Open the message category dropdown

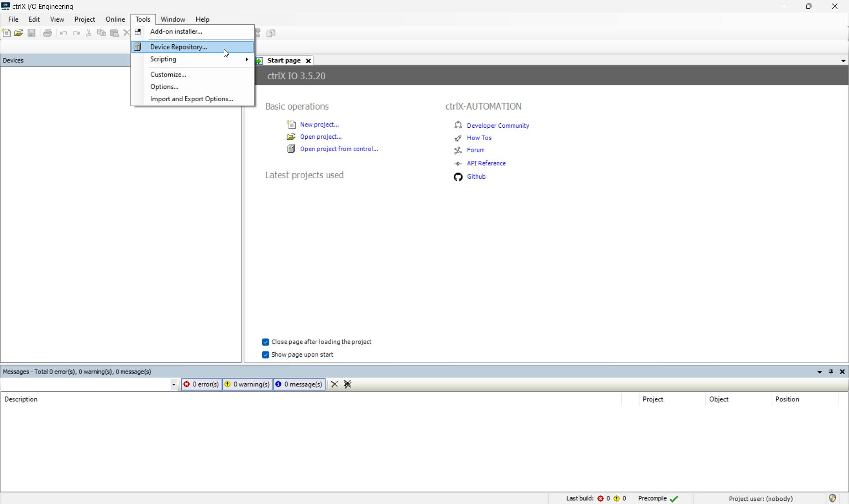[x=174, y=385]
